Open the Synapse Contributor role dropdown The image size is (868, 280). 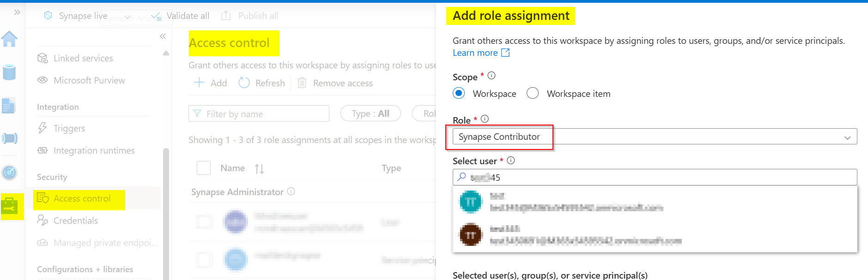coord(655,137)
